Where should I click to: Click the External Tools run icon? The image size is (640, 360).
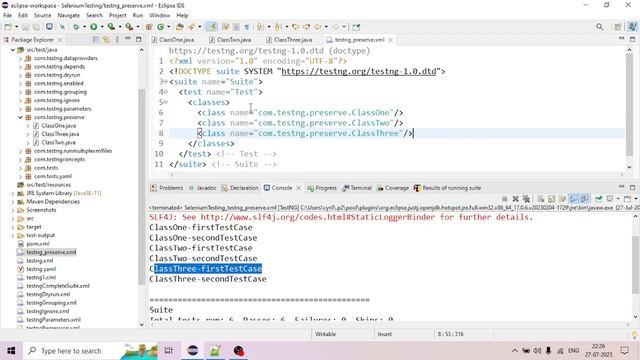click(x=129, y=27)
